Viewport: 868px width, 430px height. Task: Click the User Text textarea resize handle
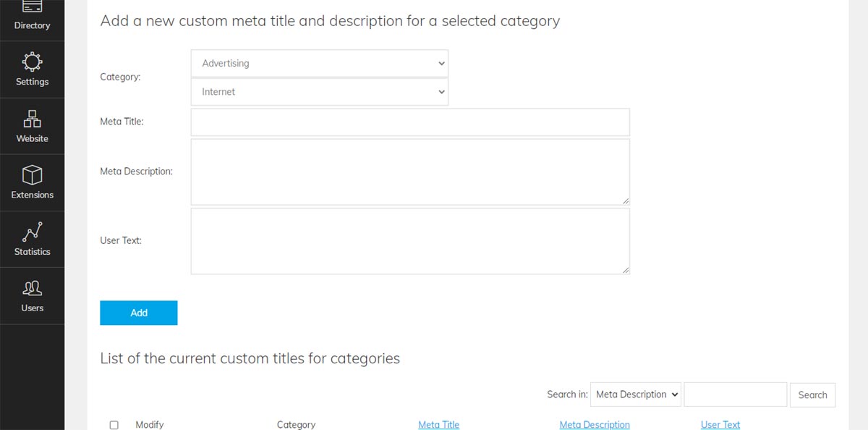pyautogui.click(x=626, y=270)
